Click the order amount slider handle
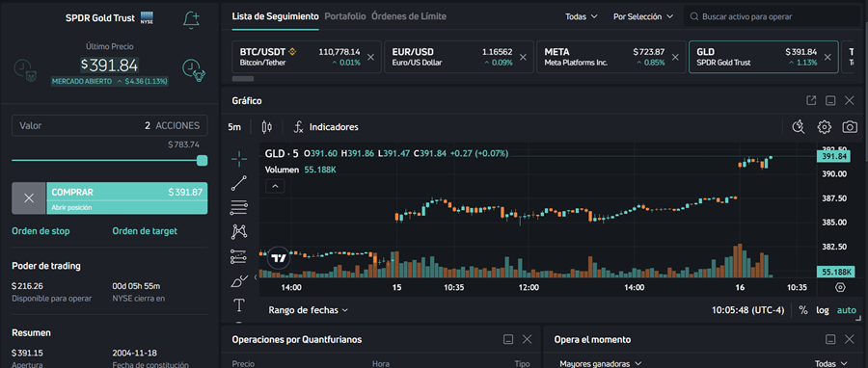 pos(203,160)
